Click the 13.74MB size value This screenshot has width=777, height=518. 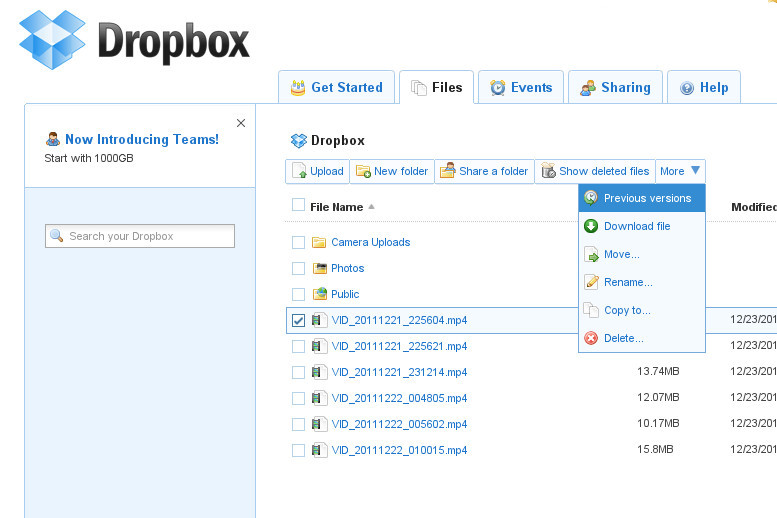(x=658, y=371)
